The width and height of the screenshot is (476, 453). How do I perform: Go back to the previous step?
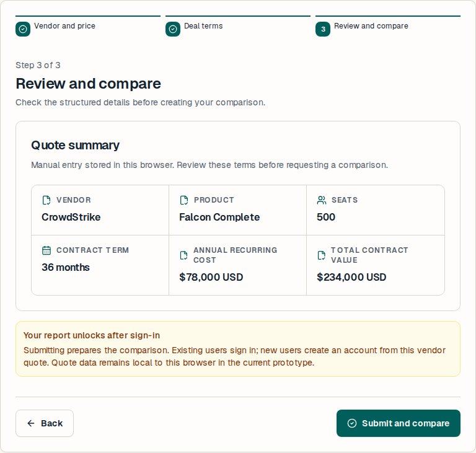[x=45, y=423]
